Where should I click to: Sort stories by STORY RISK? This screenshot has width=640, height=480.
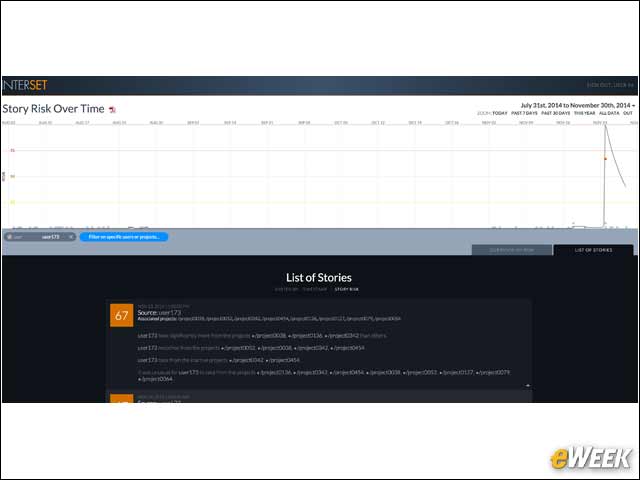coord(347,289)
